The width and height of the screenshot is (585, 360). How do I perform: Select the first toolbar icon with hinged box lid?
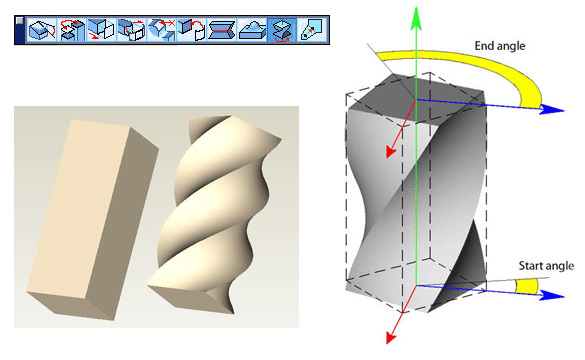point(42,30)
